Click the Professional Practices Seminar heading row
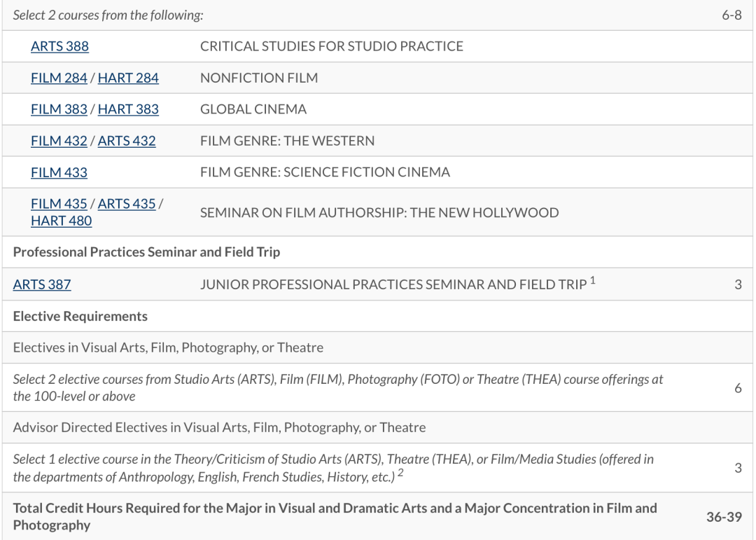The width and height of the screenshot is (756, 540). [x=146, y=252]
